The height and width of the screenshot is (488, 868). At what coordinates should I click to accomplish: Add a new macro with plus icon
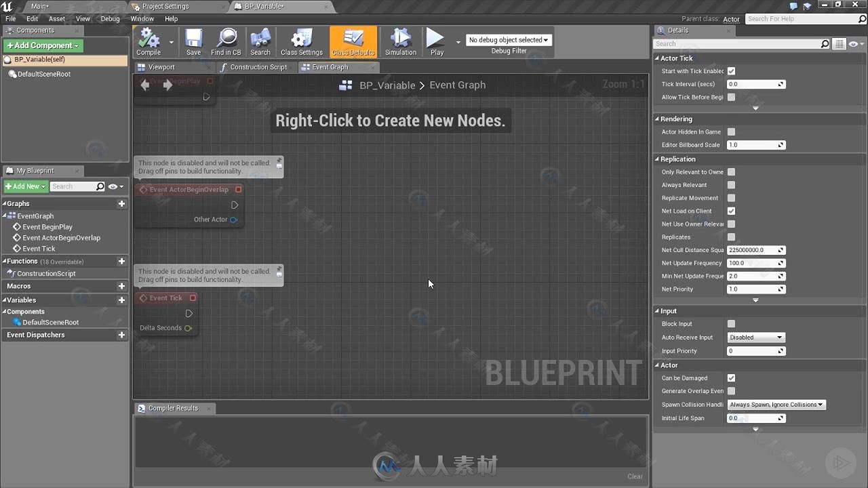(121, 286)
